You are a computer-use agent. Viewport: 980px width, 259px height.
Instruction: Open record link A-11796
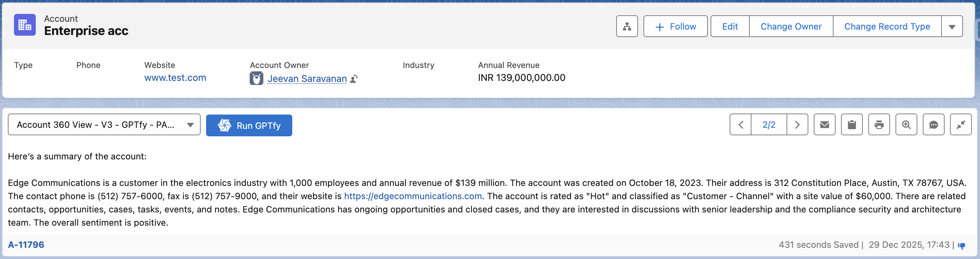(26, 245)
